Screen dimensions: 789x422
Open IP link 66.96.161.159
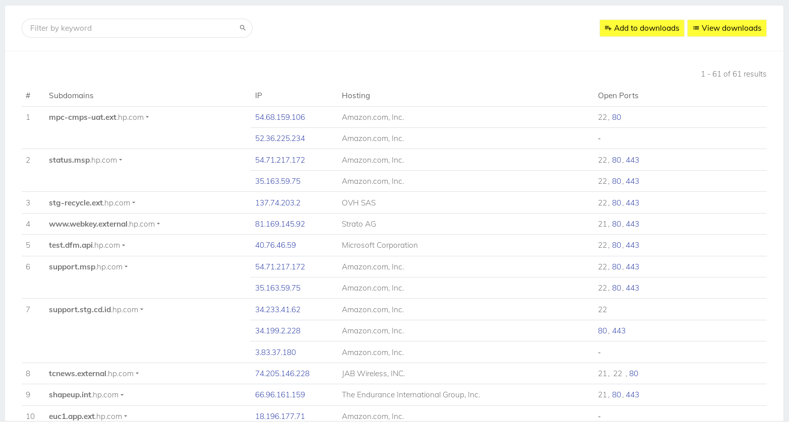[x=280, y=395]
